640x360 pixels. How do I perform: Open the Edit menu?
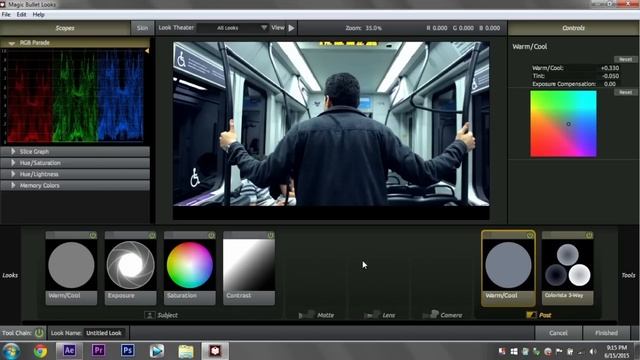(21, 15)
